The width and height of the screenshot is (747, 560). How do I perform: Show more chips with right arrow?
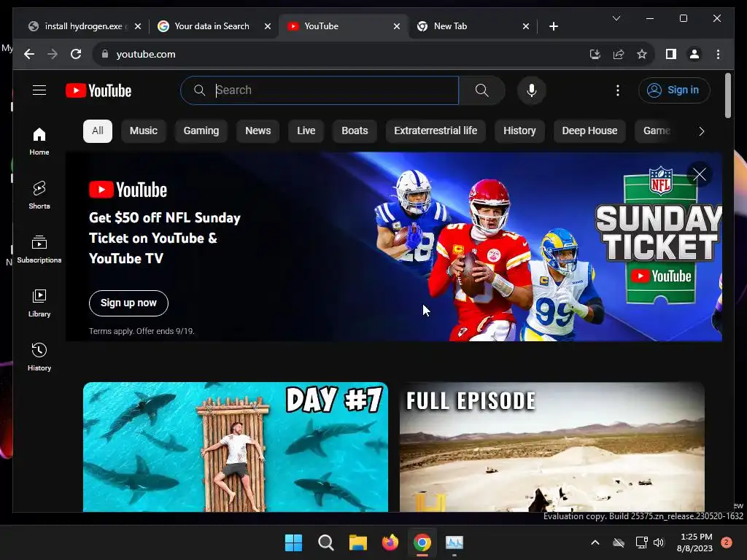pyautogui.click(x=701, y=131)
